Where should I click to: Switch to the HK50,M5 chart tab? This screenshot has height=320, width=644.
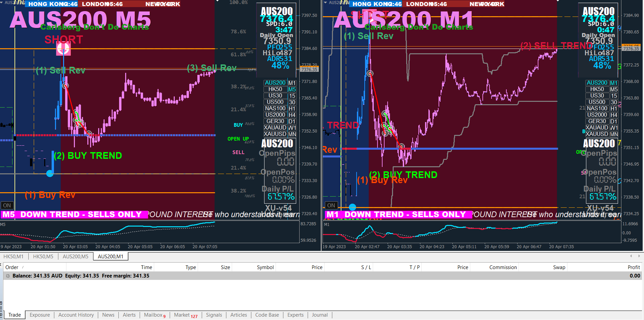pyautogui.click(x=43, y=257)
